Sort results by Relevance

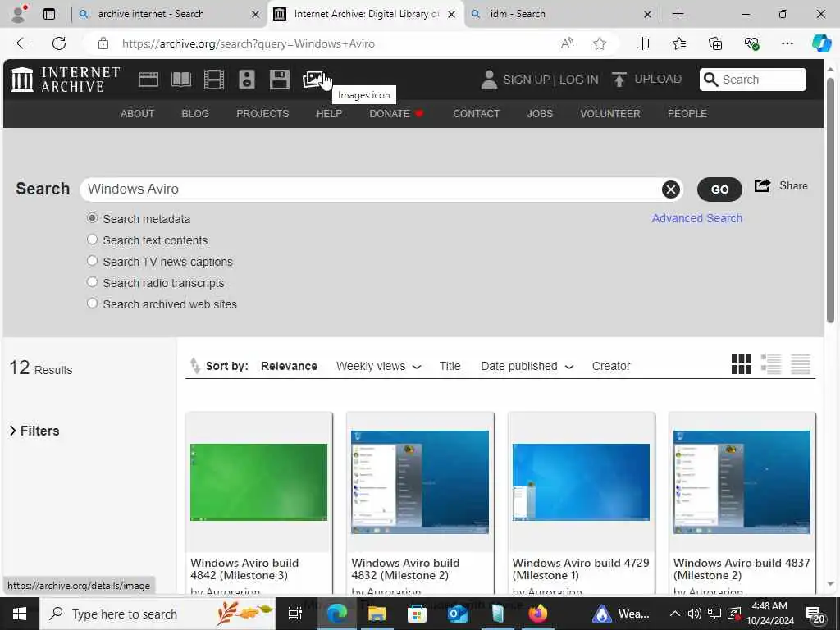pos(289,366)
